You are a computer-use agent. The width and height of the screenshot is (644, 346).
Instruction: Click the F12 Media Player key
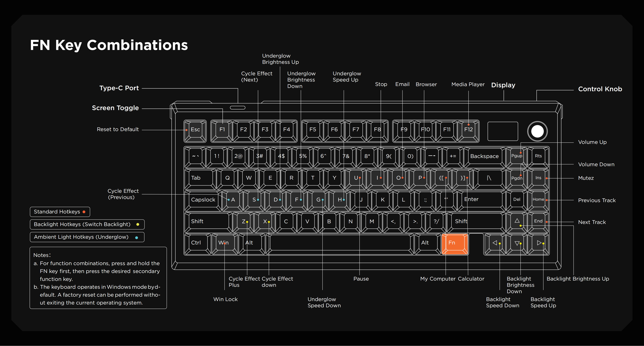coord(468,130)
